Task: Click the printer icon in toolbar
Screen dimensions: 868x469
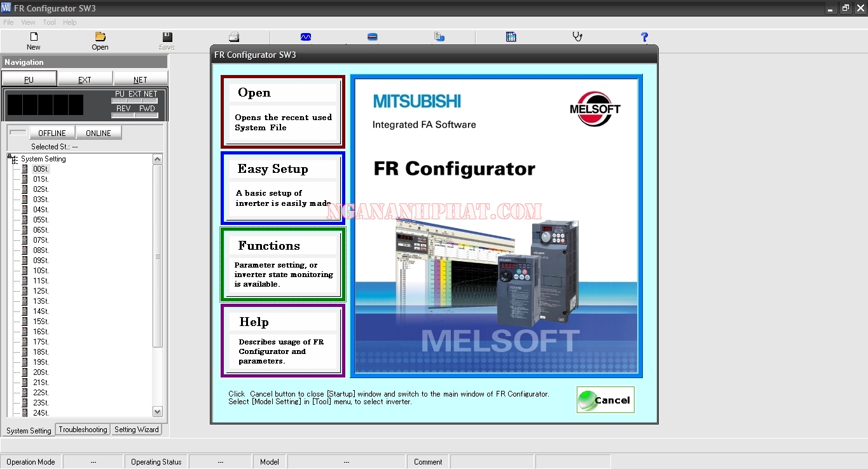Action: (x=234, y=37)
